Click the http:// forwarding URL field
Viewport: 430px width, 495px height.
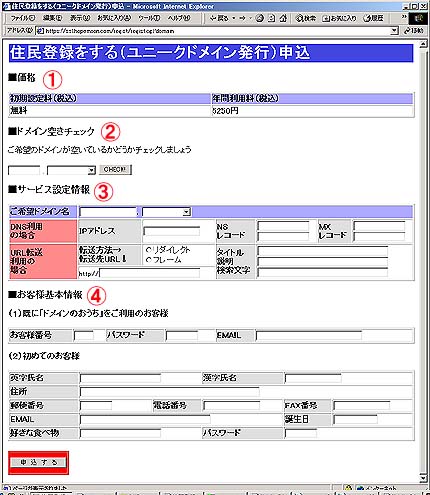(149, 273)
